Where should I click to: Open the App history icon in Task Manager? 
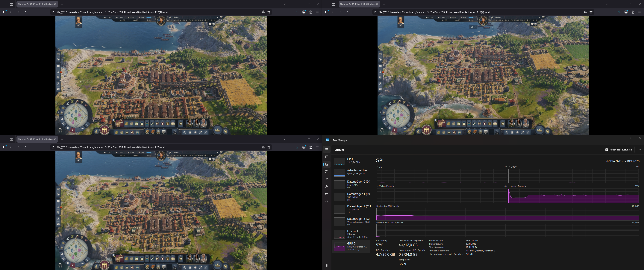pyautogui.click(x=327, y=172)
